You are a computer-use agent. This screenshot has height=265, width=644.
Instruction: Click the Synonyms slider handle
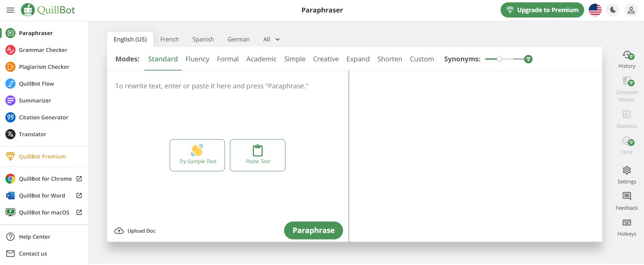point(499,59)
